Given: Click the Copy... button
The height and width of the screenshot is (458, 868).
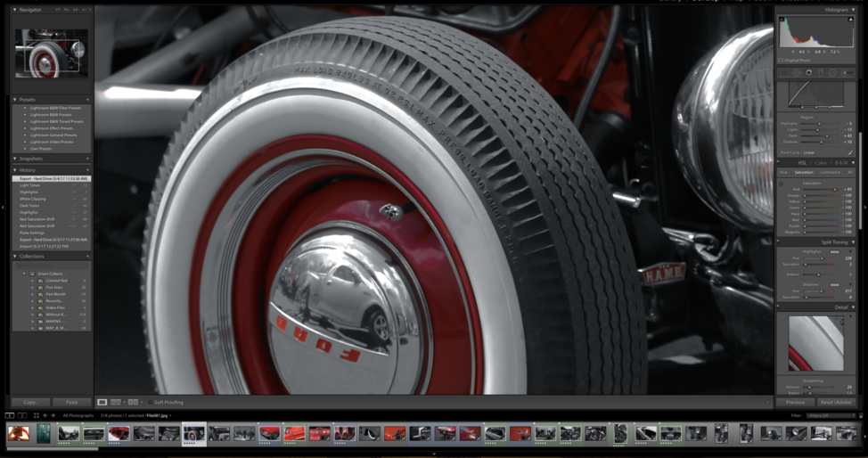Looking at the screenshot, I should tap(31, 402).
